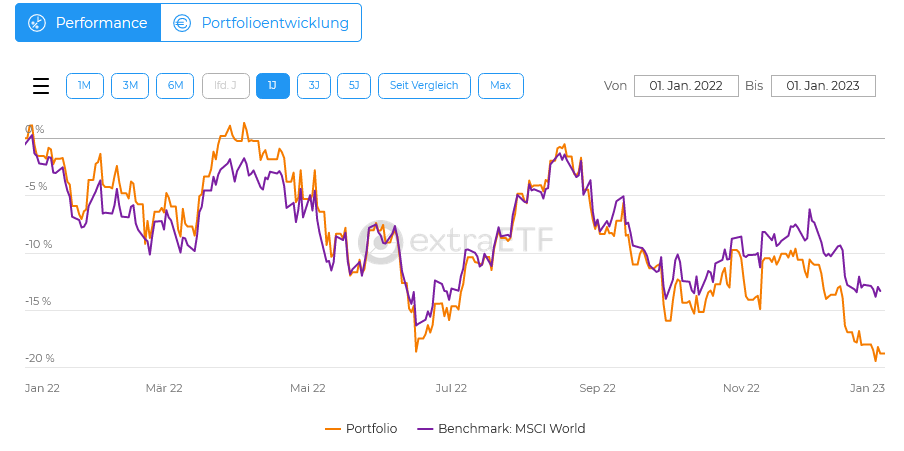Choose the Seit Vergleich range

click(424, 86)
